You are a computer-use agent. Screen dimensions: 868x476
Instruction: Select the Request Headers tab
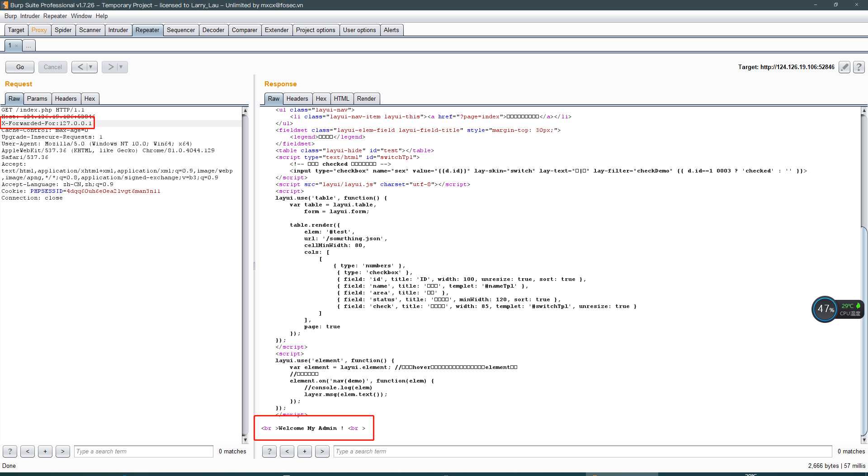[66, 98]
